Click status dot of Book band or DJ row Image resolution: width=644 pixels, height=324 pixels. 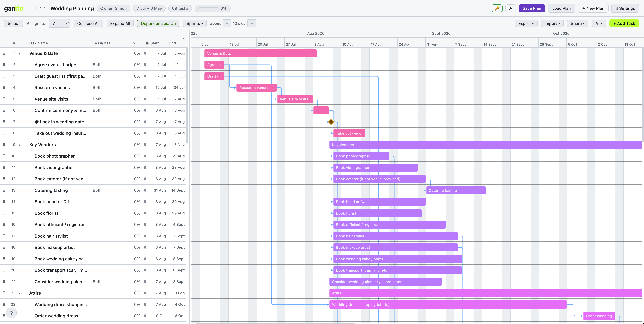click(x=145, y=202)
